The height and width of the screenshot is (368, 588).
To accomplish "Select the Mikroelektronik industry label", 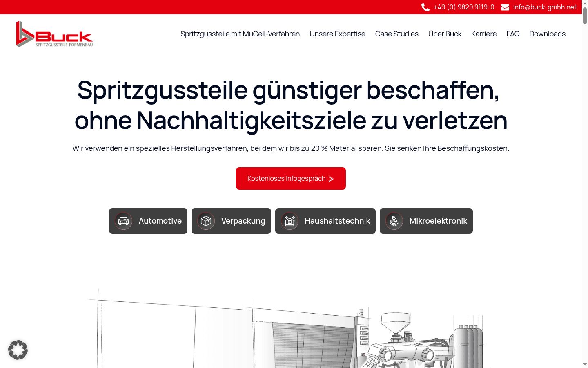I will 438,221.
